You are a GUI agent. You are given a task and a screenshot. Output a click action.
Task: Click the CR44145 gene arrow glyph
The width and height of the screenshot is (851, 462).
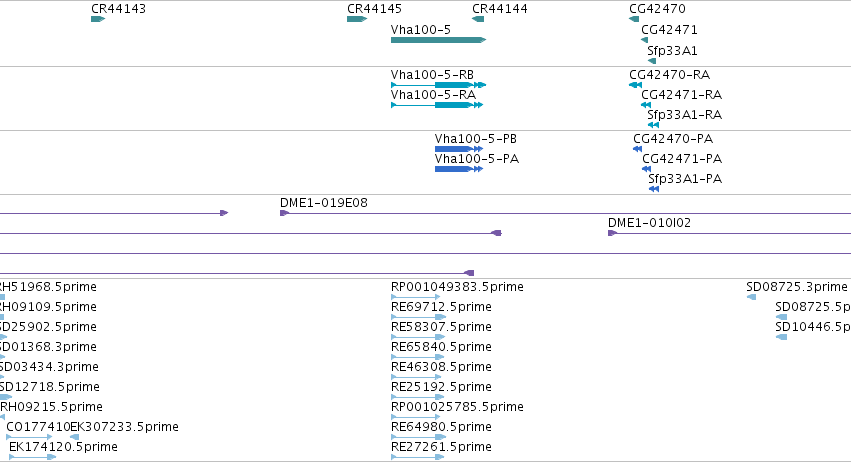(357, 19)
